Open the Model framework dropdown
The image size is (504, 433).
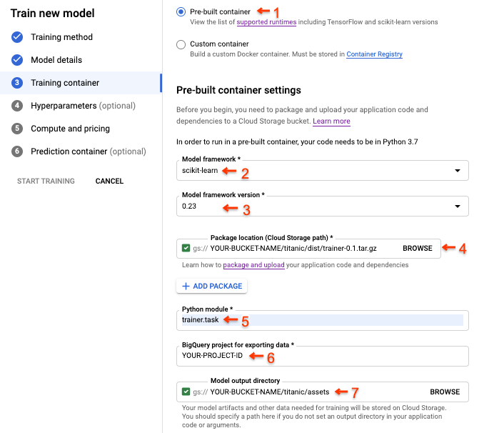[322, 171]
